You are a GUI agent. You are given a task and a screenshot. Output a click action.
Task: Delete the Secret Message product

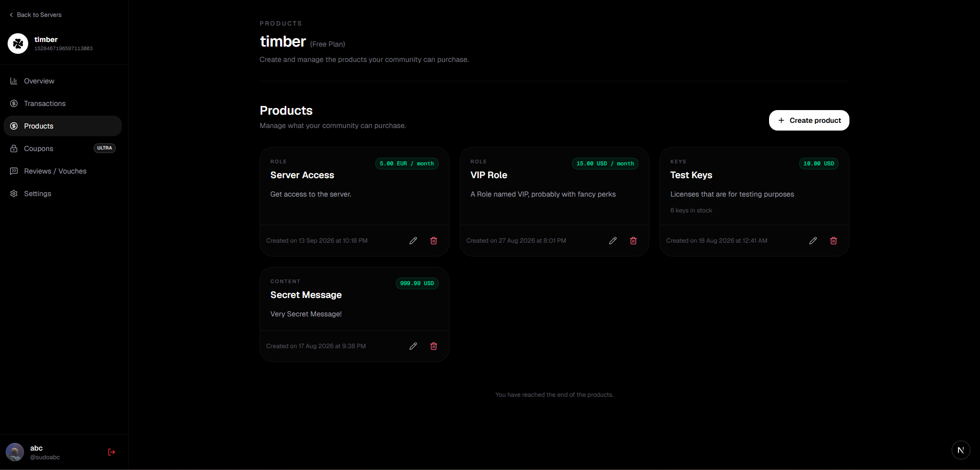click(x=434, y=346)
